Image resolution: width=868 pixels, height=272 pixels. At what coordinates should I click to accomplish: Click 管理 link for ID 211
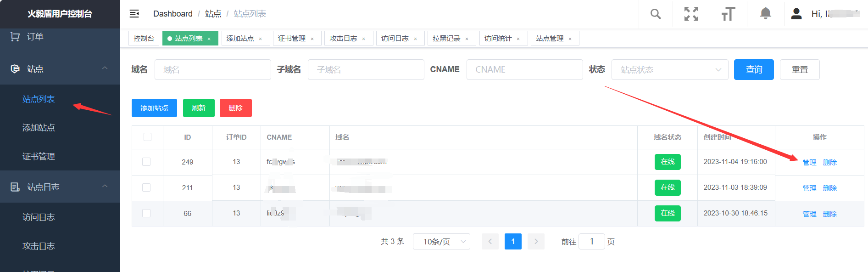tap(809, 188)
